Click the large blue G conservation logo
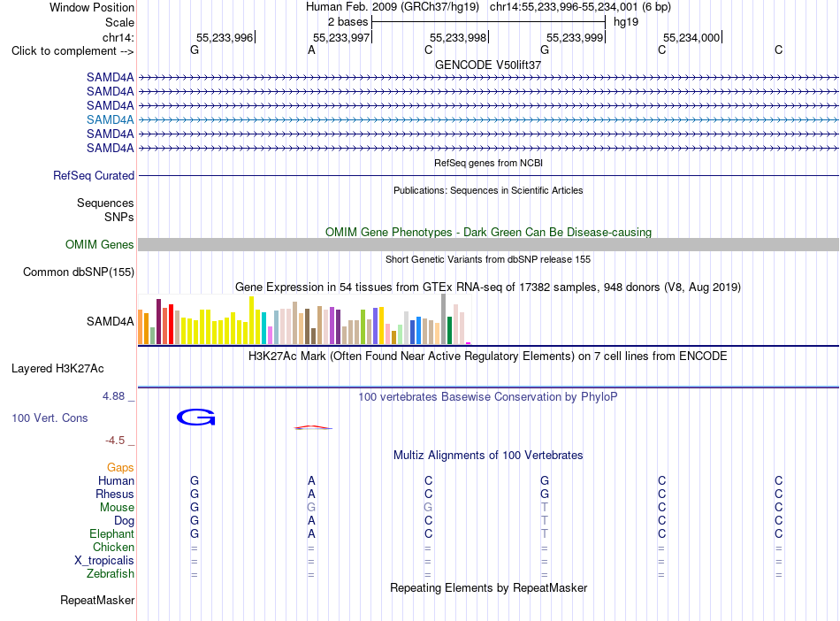Screen dimensions: 840x621 click(196, 418)
